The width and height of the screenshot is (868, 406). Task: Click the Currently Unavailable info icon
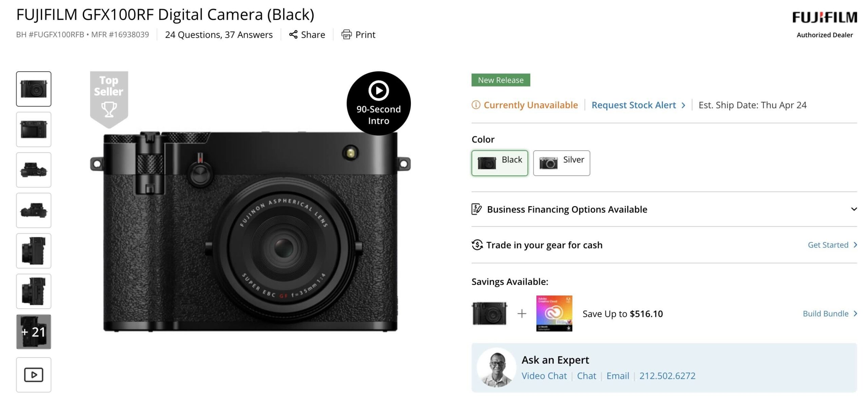tap(476, 105)
